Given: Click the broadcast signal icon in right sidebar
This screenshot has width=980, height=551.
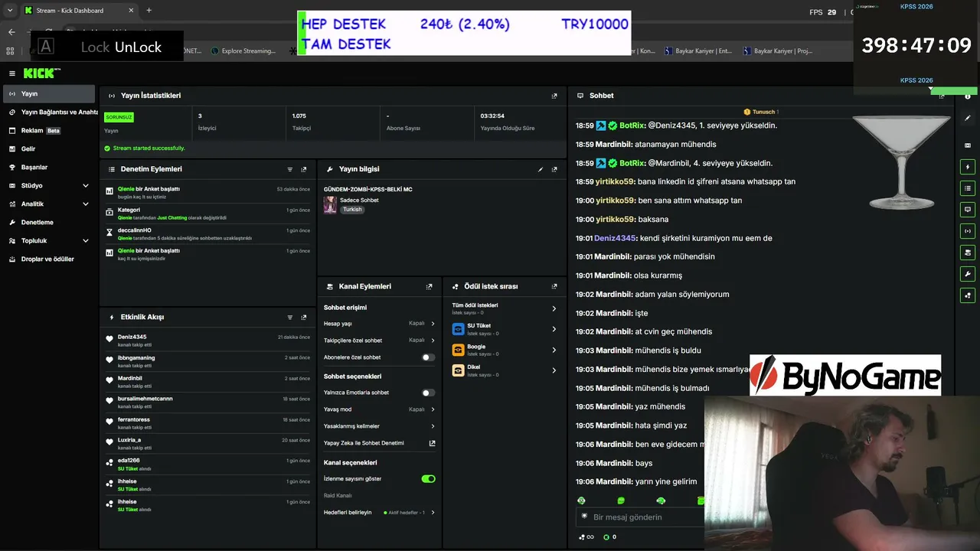Looking at the screenshot, I should (968, 231).
